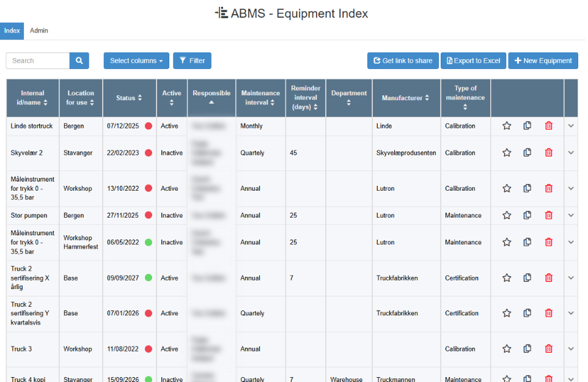
Task: Click green status dot dated 09/09/2027
Action: (x=149, y=277)
